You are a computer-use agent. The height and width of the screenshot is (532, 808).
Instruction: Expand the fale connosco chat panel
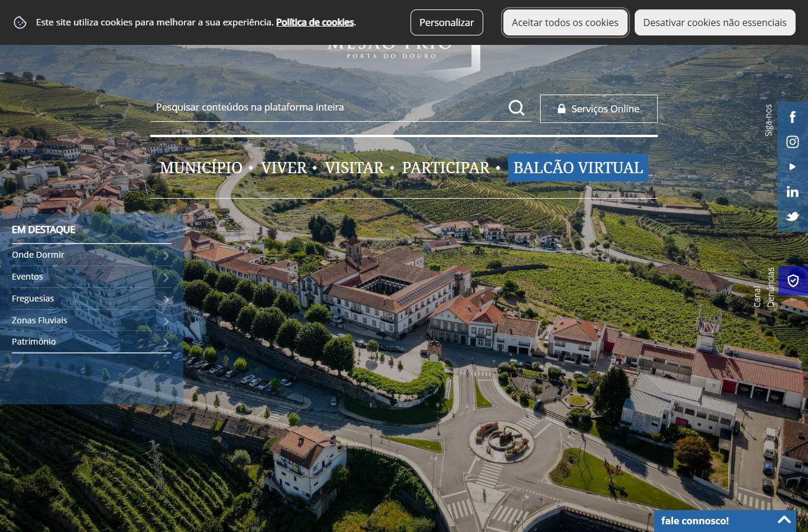[x=784, y=520]
